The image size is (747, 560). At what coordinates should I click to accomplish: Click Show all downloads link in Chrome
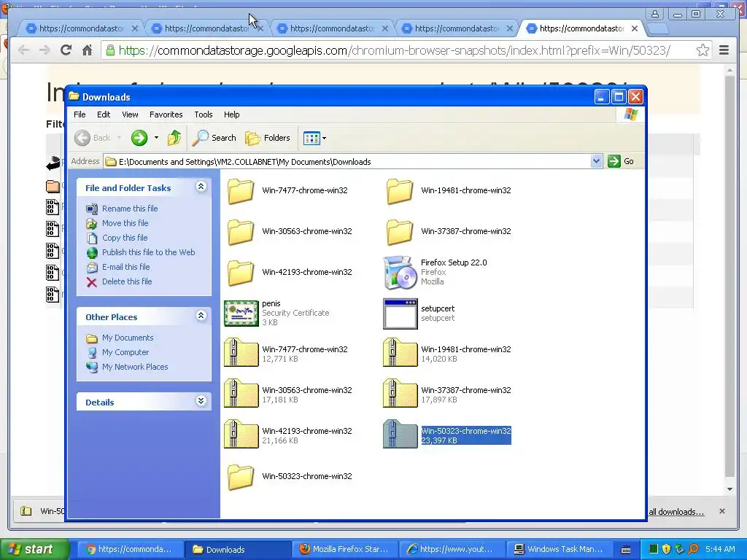[676, 512]
